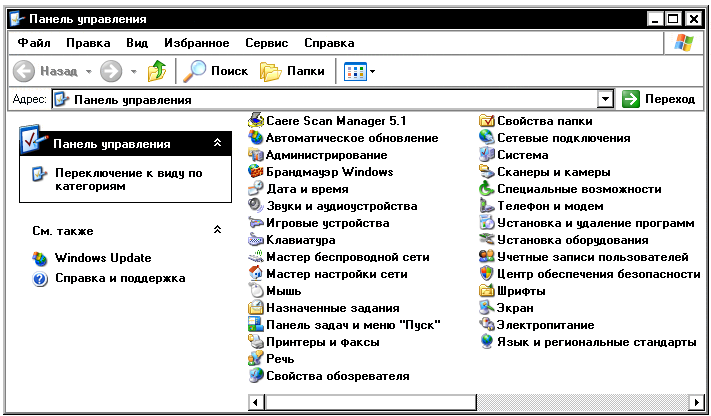Open the Экран display icon
Viewport: 711px width, 416px height.
(x=487, y=308)
